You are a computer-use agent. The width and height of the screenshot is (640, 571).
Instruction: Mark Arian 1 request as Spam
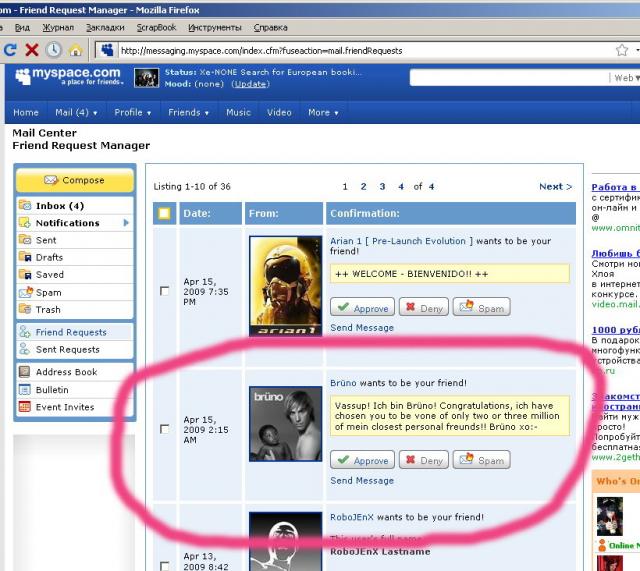tap(481, 307)
